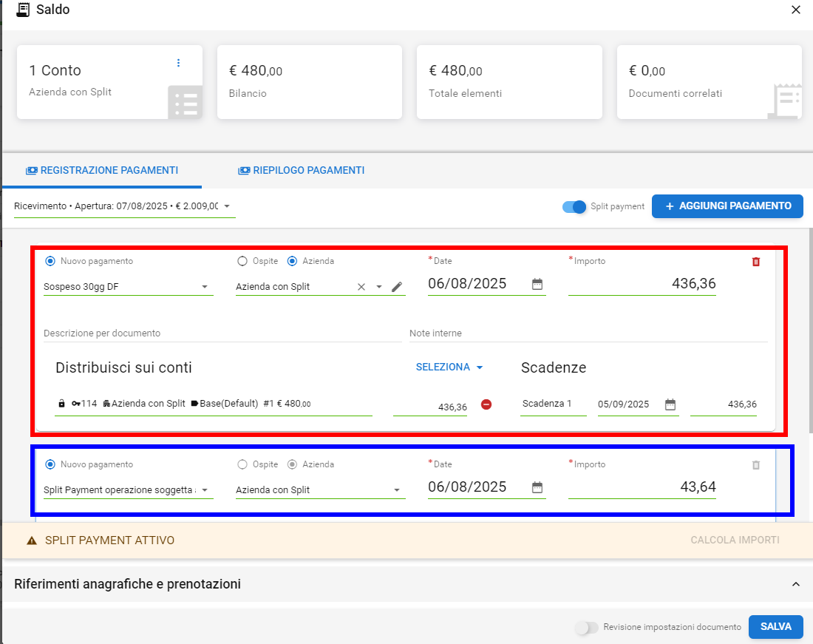Collapse Riferimenti anagrafiche e prenotazioni section

795,584
